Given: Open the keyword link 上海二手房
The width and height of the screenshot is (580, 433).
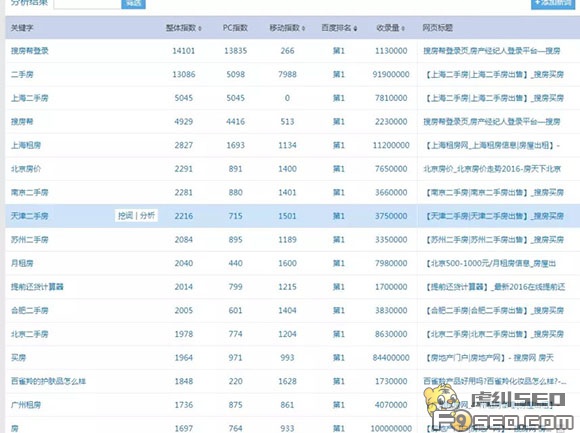Looking at the screenshot, I should [x=30, y=98].
